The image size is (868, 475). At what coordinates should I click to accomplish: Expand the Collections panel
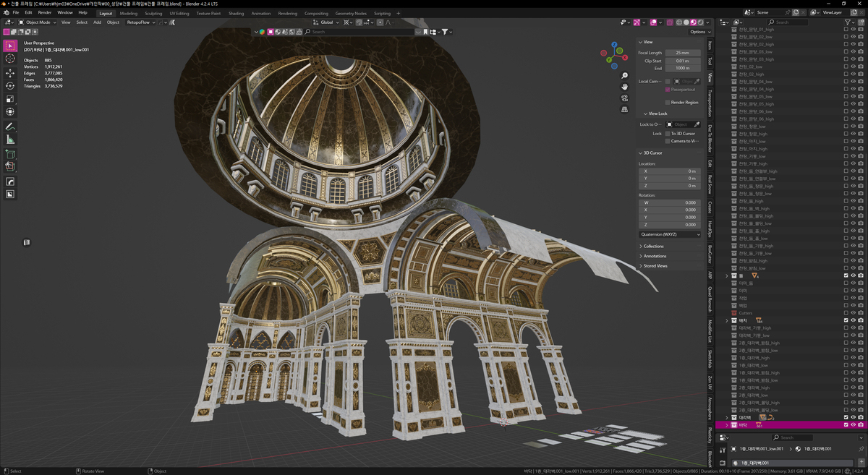654,246
